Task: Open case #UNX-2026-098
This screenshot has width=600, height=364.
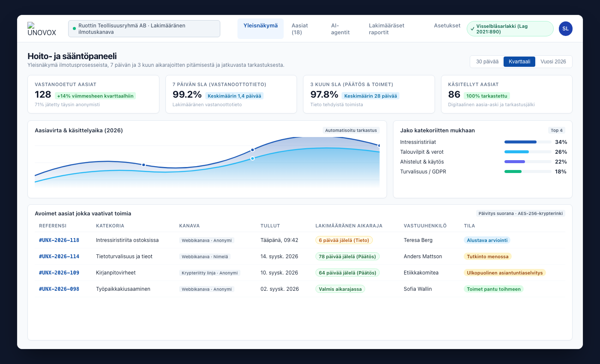Action: [59, 289]
